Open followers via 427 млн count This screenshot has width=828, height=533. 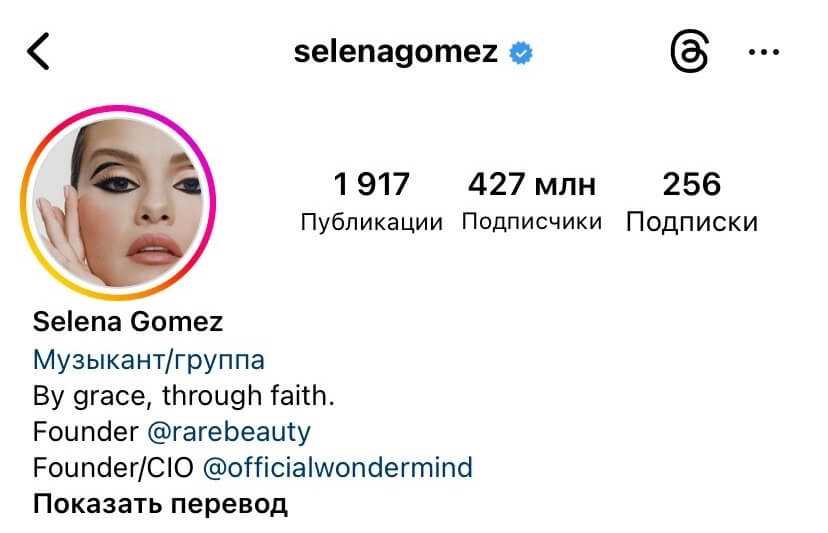pos(532,184)
